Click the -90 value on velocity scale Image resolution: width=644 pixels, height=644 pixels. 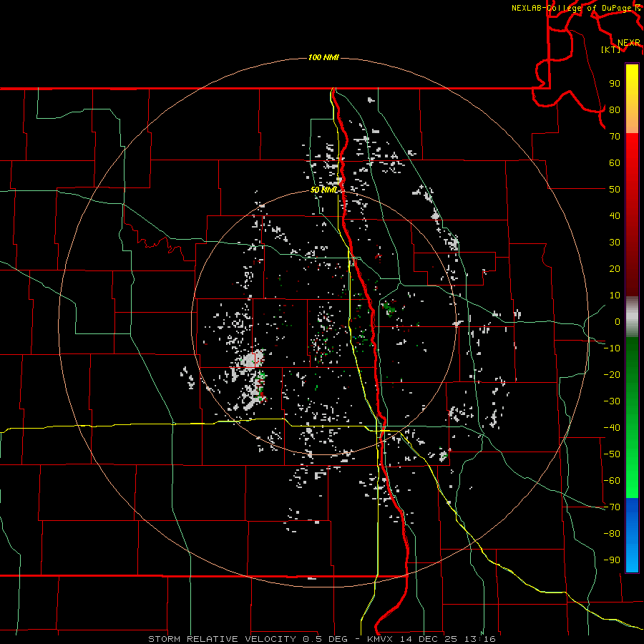click(612, 560)
